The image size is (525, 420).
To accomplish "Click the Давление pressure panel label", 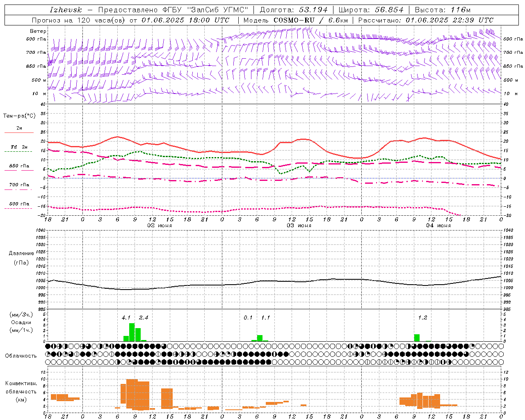I will 21,253.
